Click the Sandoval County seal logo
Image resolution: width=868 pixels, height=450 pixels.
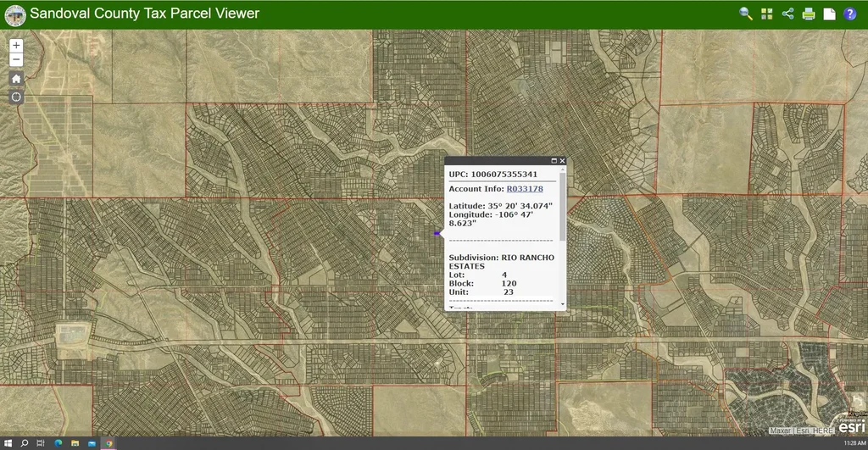coord(14,14)
